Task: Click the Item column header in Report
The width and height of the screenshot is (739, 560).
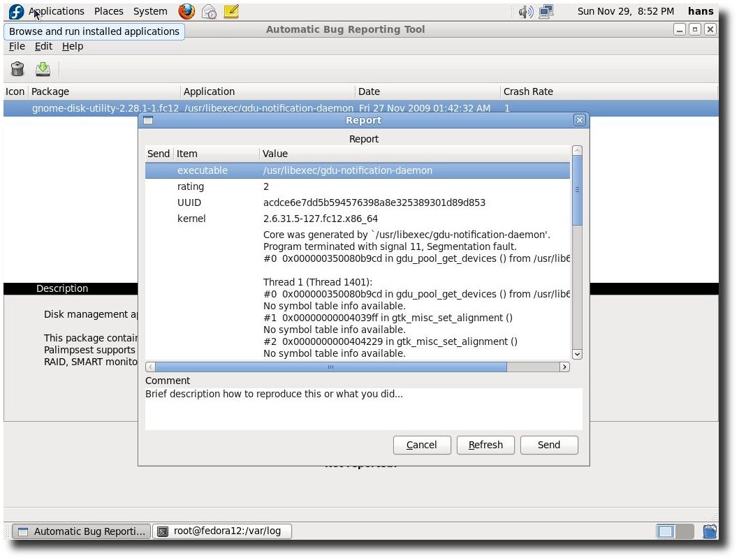Action: pyautogui.click(x=217, y=154)
